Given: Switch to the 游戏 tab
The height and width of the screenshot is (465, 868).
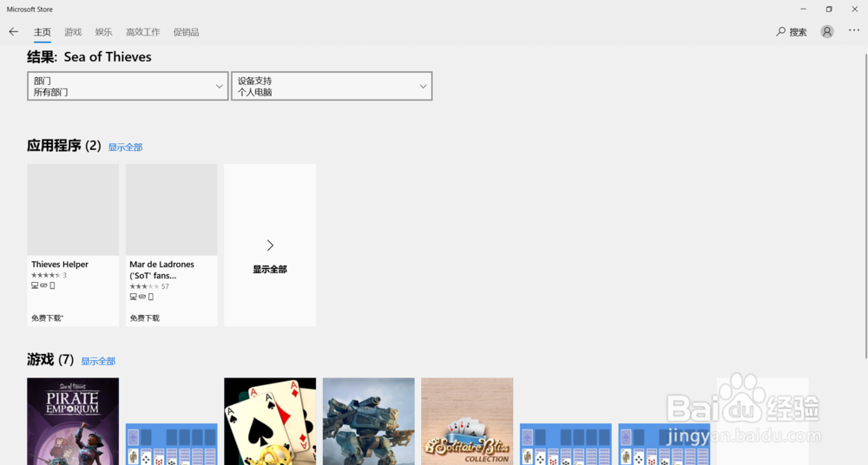Looking at the screenshot, I should tap(73, 32).
